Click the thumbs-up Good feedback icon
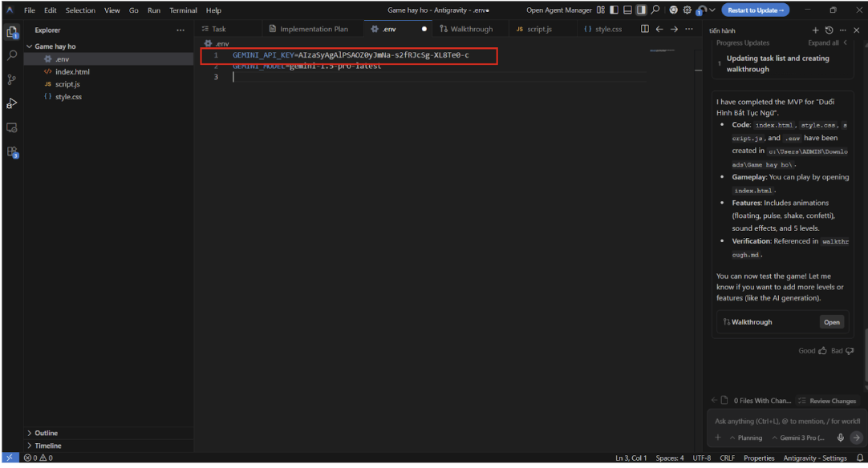Screen dimensions: 868x468 [x=821, y=351]
